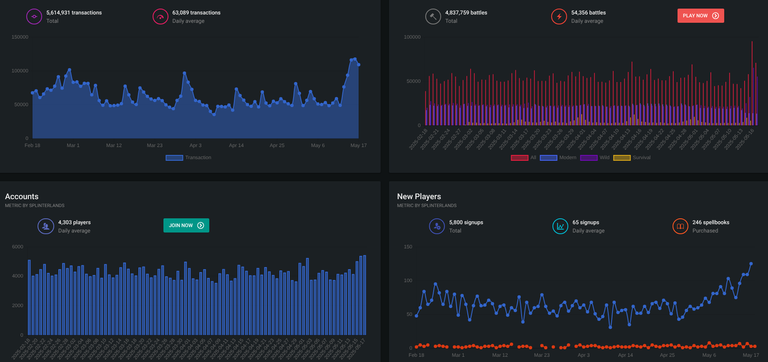The width and height of the screenshot is (768, 362).
Task: Click the daily average players icon
Action: 46,226
